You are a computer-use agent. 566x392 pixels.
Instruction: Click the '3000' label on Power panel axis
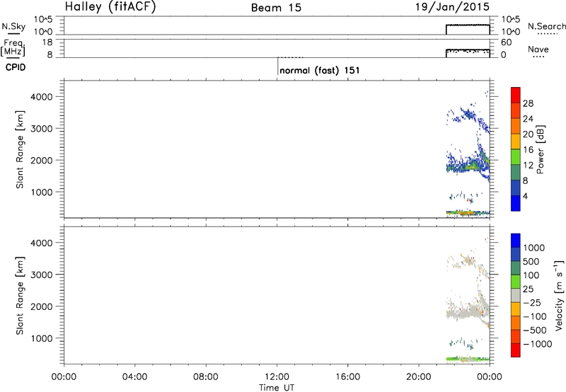point(42,129)
